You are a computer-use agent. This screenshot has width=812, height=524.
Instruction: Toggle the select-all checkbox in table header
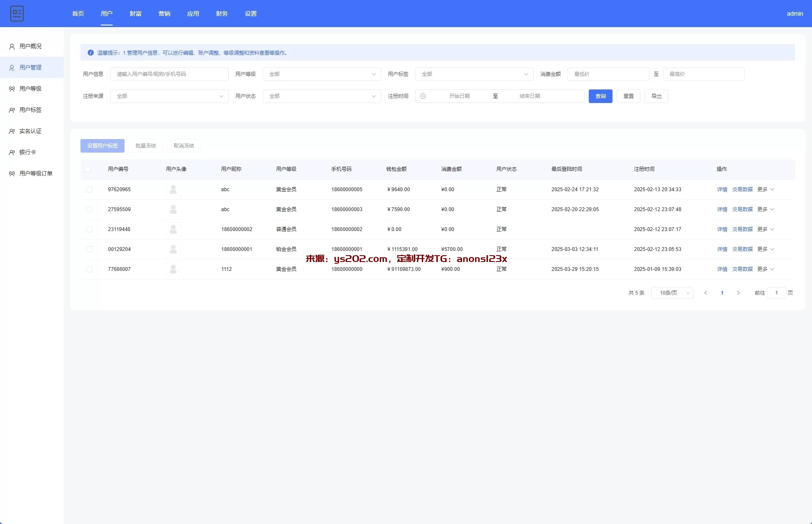click(x=88, y=169)
